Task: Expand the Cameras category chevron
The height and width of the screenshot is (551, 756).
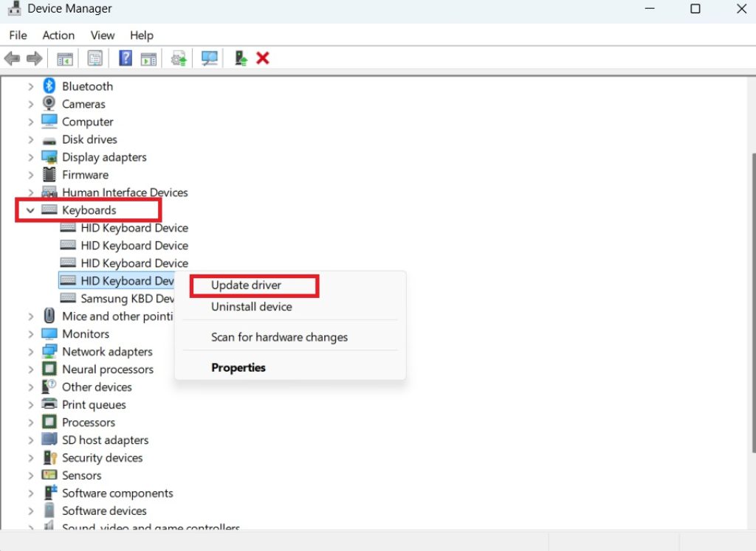Action: (31, 104)
